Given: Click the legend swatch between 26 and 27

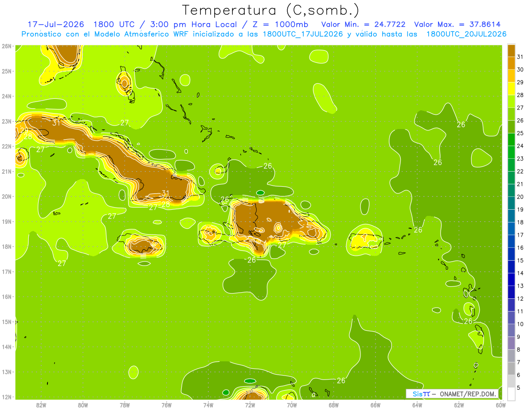Looking at the screenshot, I should tap(511, 114).
